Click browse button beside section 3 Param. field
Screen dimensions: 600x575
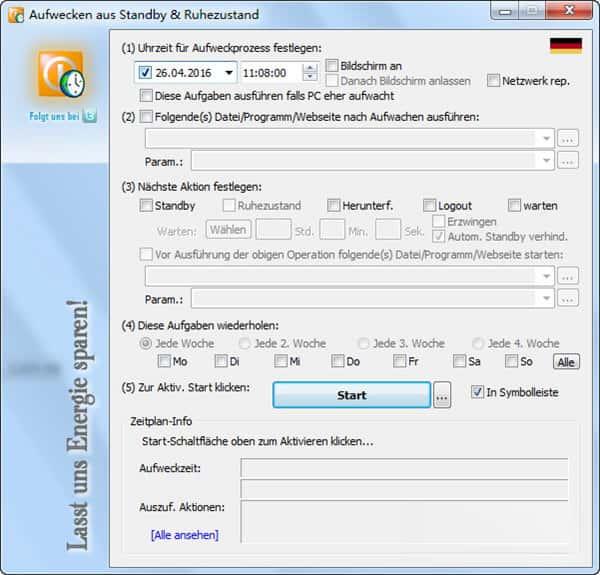click(567, 298)
